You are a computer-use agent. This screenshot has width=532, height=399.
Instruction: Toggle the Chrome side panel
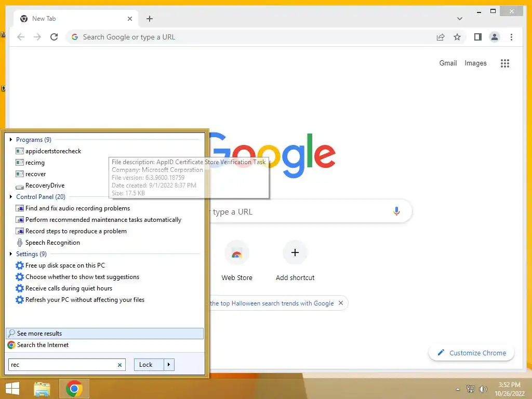click(478, 37)
